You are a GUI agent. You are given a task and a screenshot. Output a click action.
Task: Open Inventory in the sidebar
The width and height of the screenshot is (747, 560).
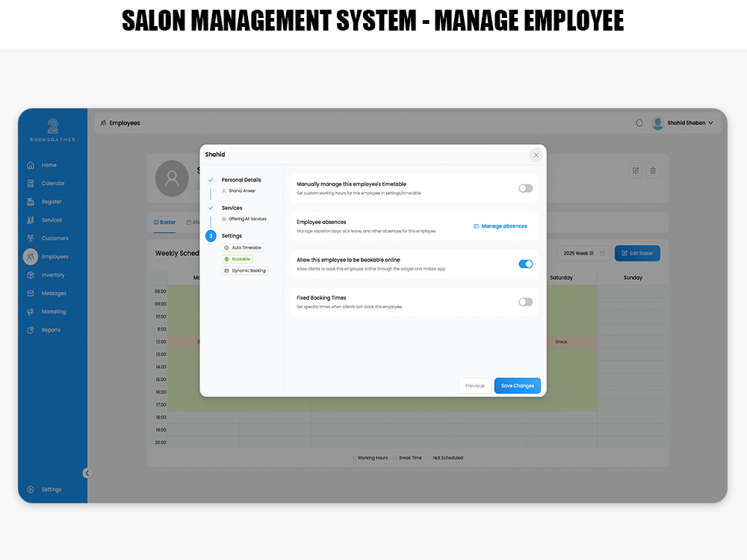pyautogui.click(x=52, y=275)
